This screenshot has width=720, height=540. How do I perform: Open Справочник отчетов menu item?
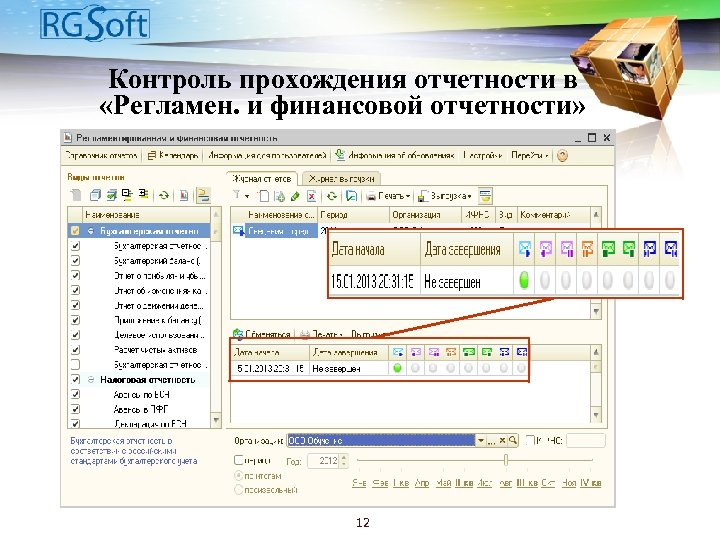tap(101, 156)
